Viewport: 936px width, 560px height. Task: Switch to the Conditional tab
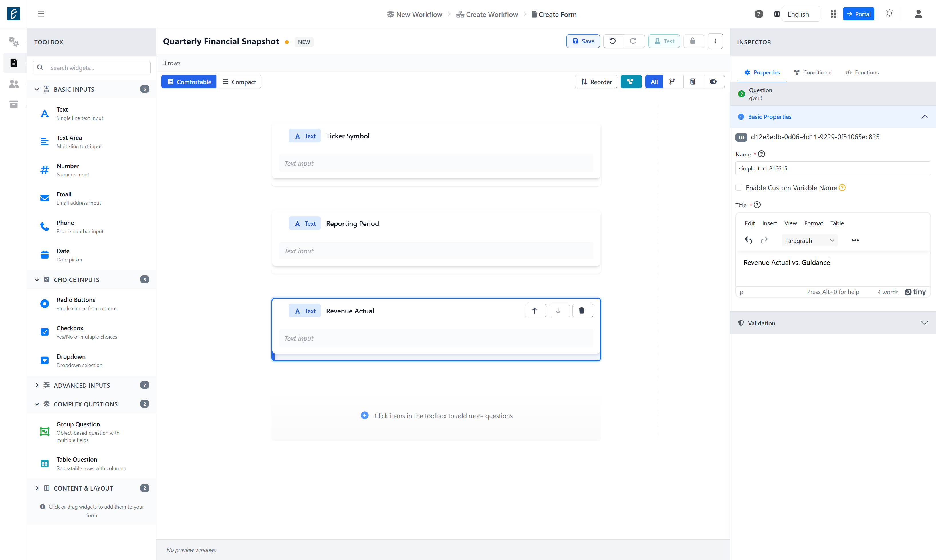813,72
